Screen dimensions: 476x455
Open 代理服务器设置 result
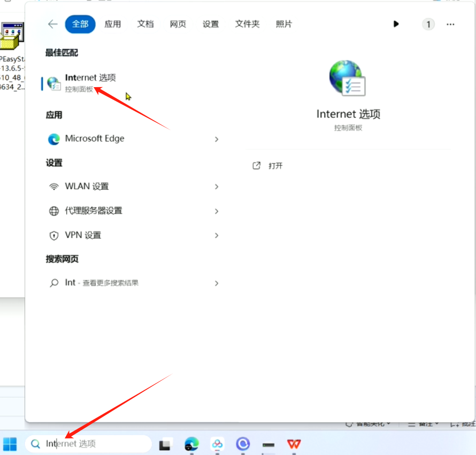click(x=132, y=211)
